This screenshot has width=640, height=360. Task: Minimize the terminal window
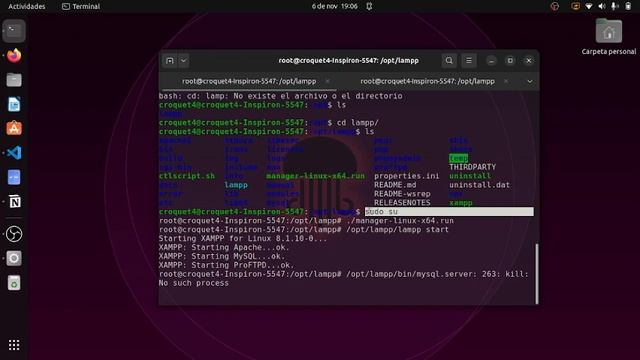(x=491, y=61)
